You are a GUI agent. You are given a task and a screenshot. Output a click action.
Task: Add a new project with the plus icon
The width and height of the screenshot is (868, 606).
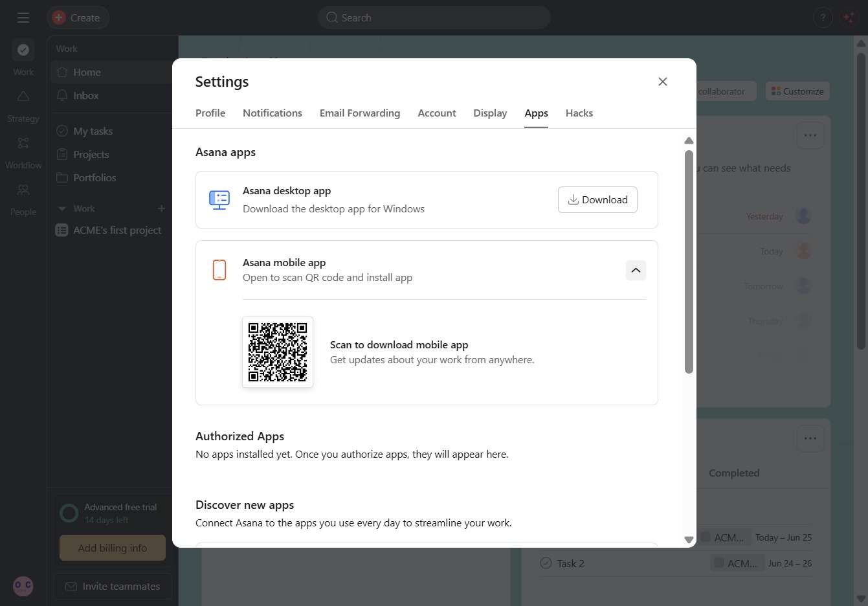[x=162, y=208]
